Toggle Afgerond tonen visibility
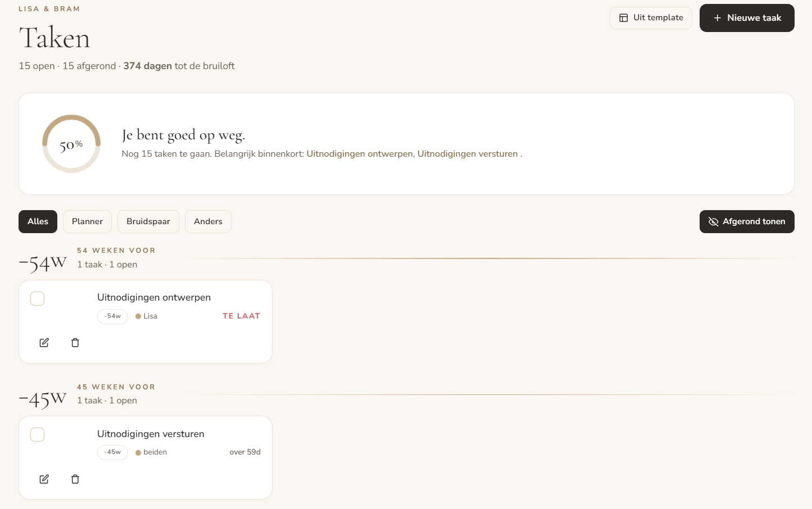This screenshot has height=509, width=812. click(x=747, y=221)
